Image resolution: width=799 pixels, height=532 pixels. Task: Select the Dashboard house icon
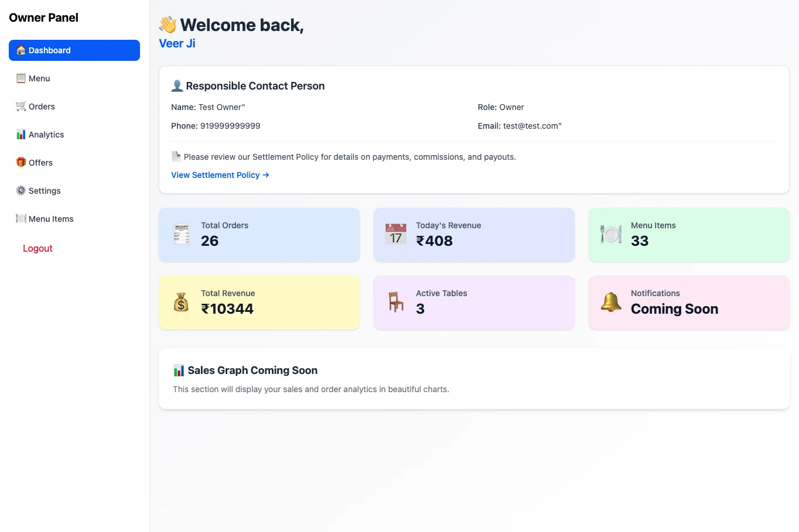tap(21, 50)
